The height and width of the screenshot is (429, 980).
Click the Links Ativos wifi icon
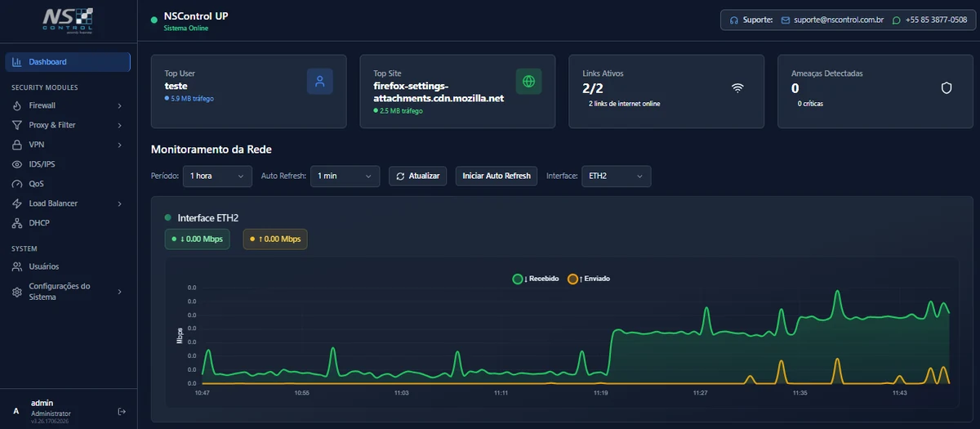pos(737,87)
